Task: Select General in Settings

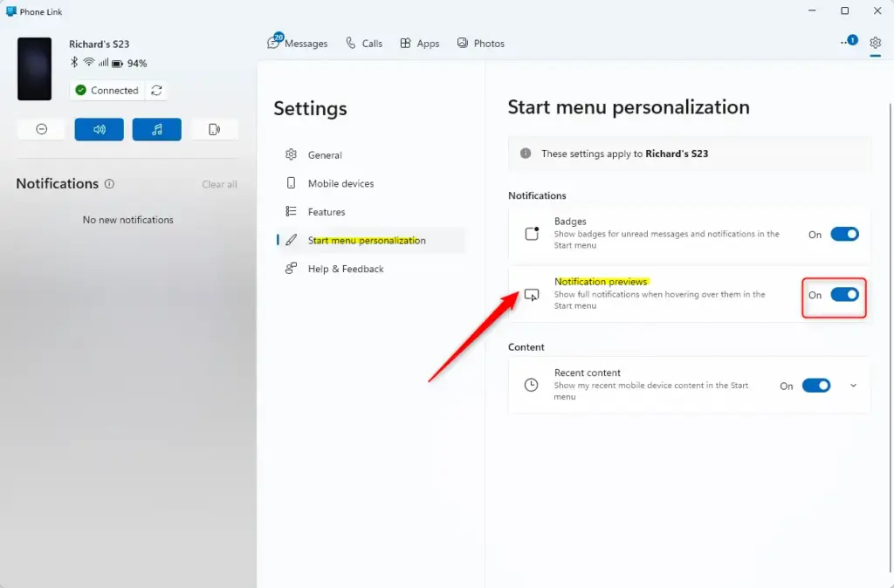Action: 371,155
